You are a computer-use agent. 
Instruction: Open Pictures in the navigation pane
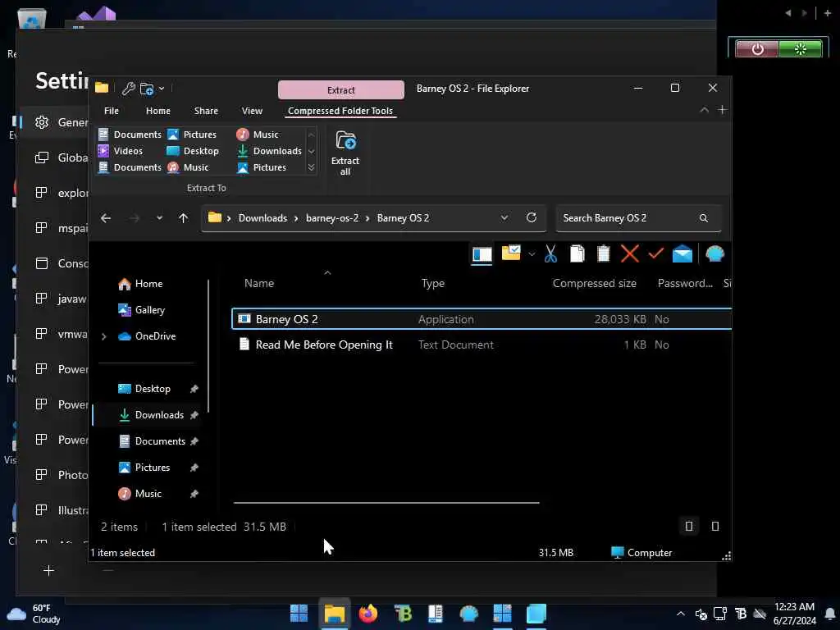coord(144,468)
